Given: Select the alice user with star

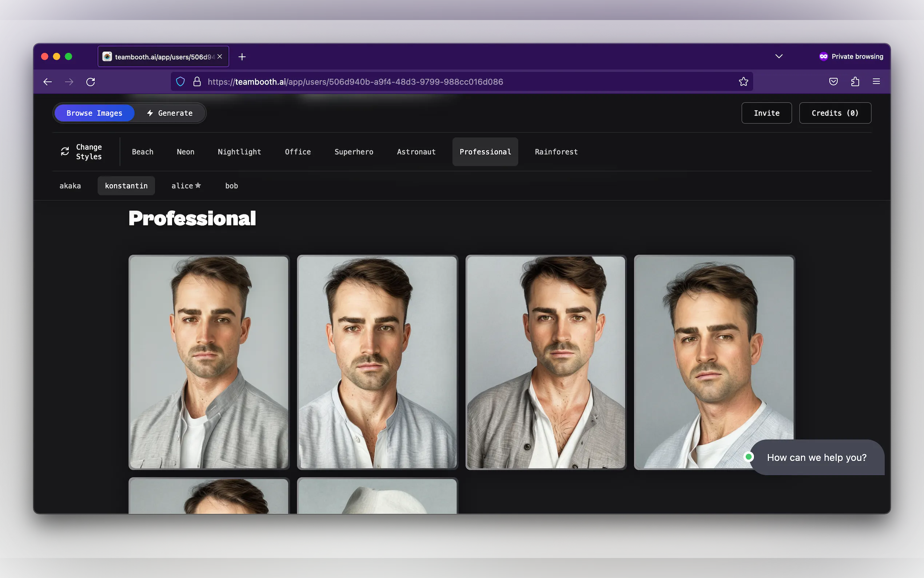Looking at the screenshot, I should 186,186.
